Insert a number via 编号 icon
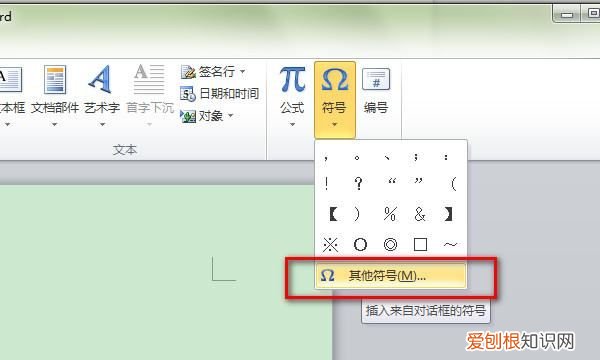 (x=376, y=80)
